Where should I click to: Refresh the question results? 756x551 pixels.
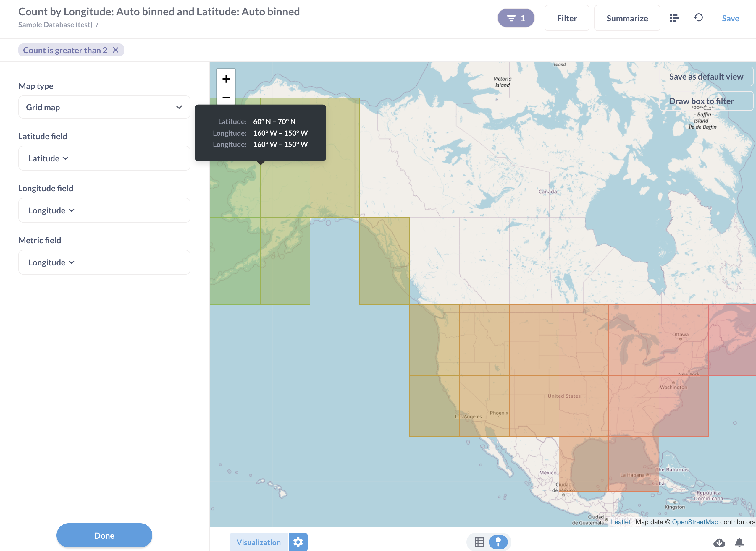point(699,18)
